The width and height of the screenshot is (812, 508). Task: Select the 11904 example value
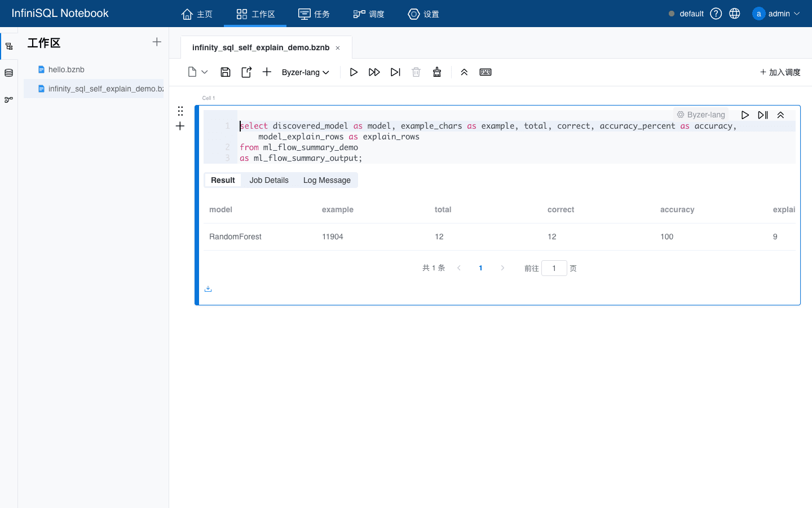click(333, 237)
